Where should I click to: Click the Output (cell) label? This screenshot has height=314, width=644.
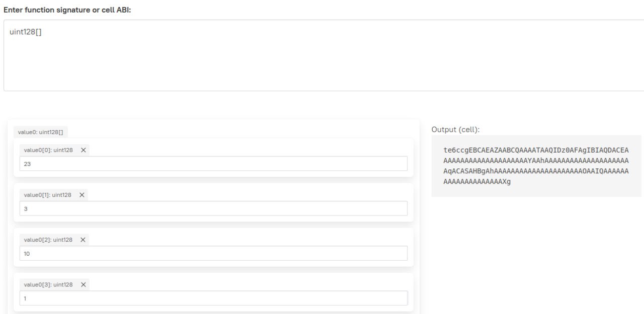[x=455, y=130]
